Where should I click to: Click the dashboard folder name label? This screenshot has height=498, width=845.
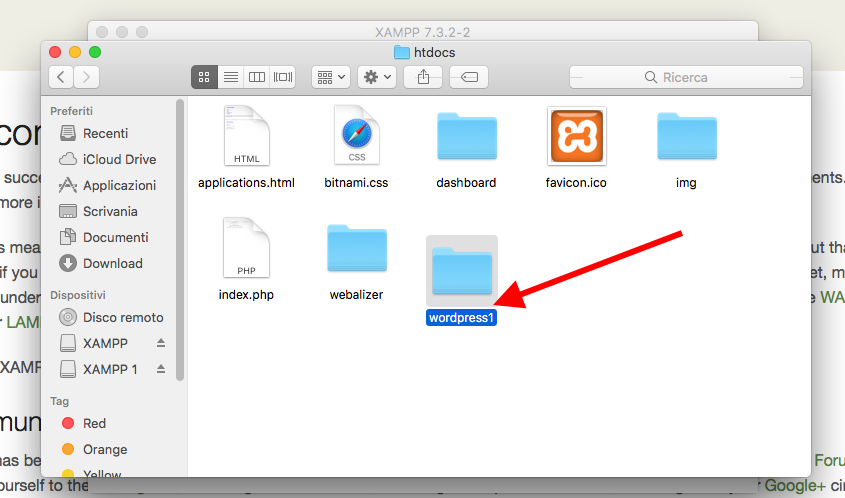(466, 183)
